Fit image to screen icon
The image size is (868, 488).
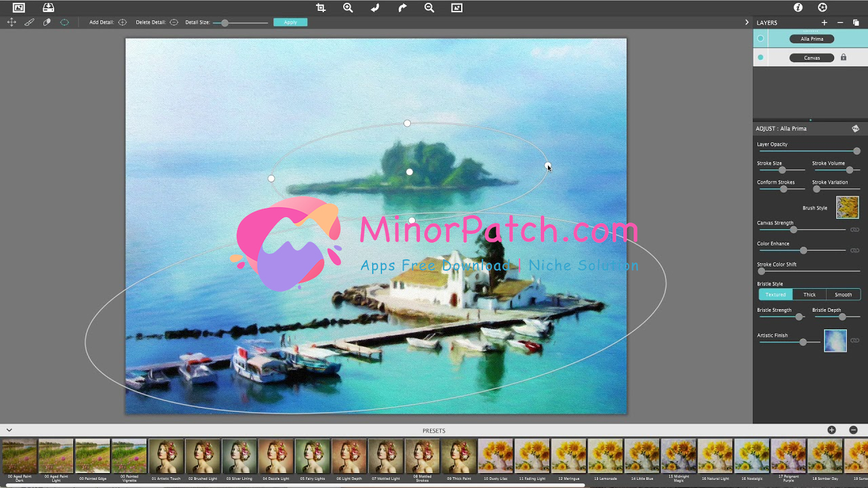(456, 7)
